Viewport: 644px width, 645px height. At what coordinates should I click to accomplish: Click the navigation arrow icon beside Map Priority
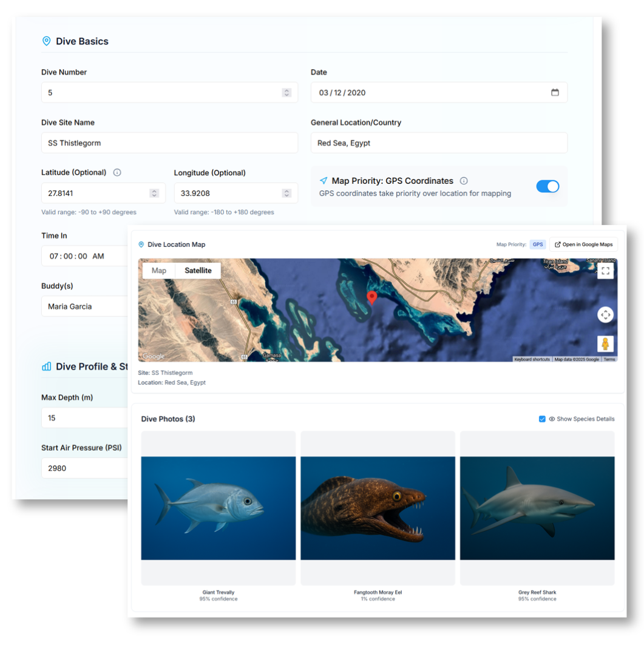pos(324,181)
